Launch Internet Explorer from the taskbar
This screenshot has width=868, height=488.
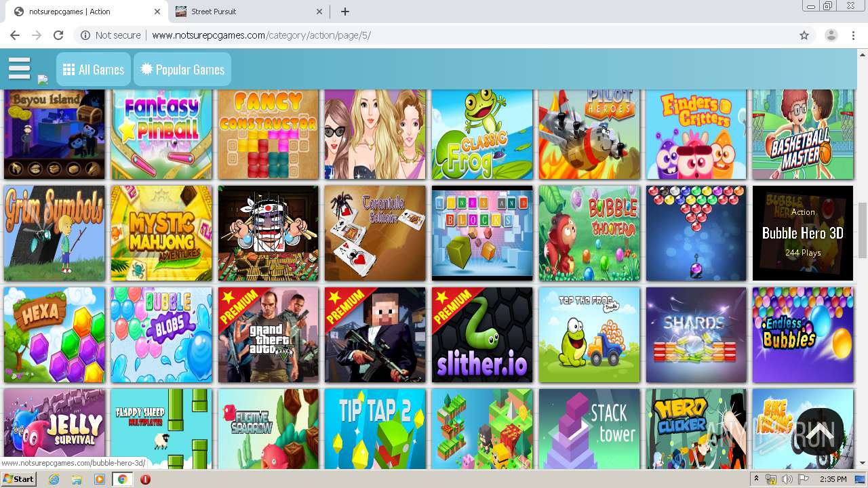point(54,479)
